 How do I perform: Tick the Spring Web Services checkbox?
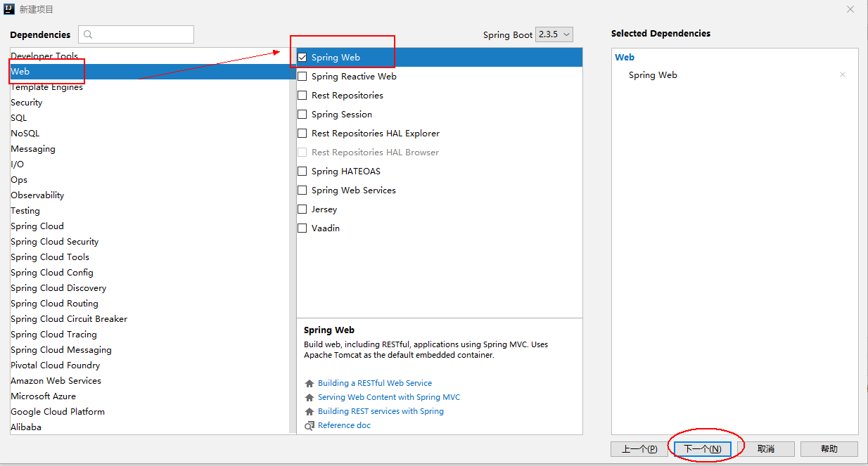pyautogui.click(x=302, y=190)
